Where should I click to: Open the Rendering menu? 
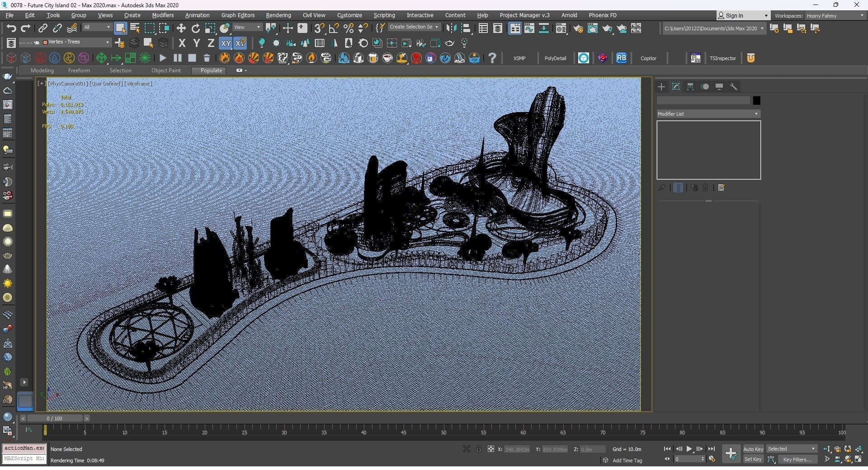(278, 15)
